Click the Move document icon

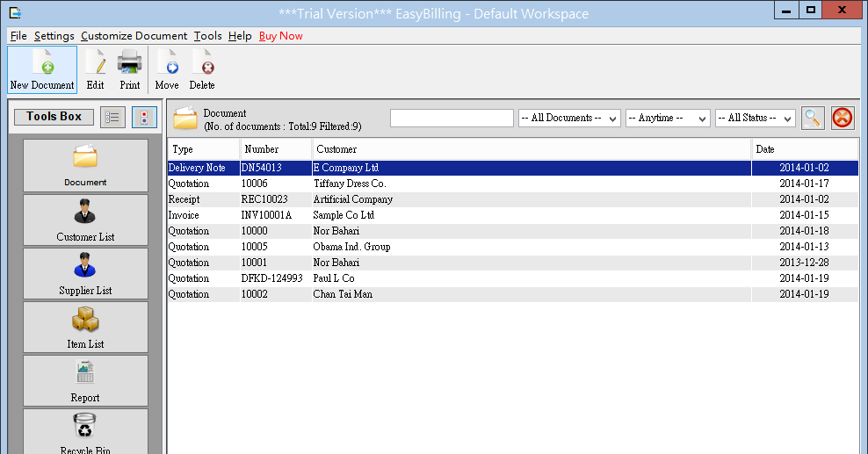tap(167, 69)
